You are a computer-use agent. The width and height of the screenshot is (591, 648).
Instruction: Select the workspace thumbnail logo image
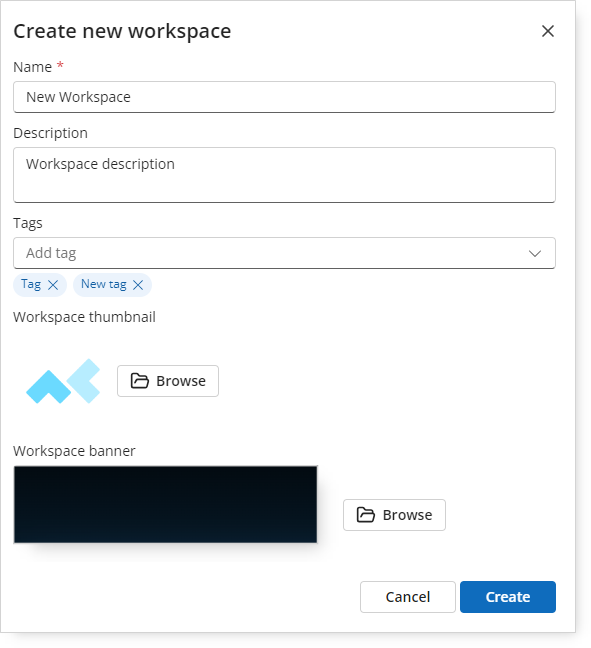[63, 381]
